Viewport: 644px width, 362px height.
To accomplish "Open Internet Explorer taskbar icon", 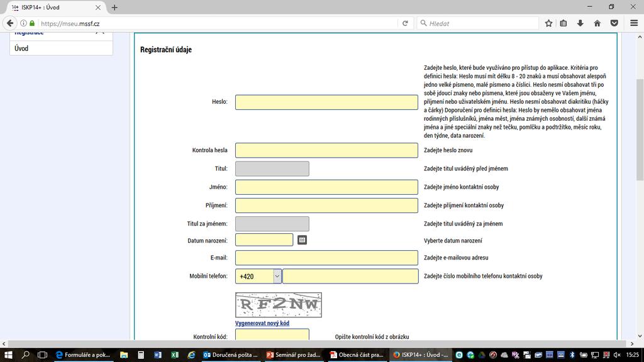I will (x=191, y=354).
